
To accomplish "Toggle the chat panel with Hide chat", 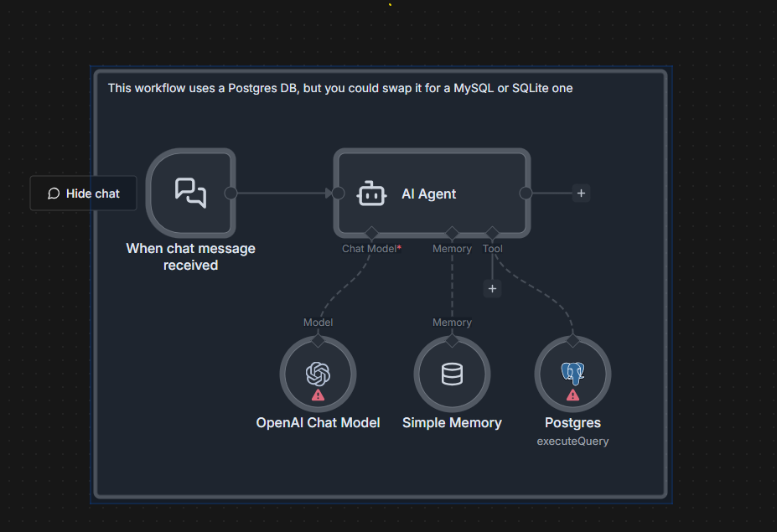I will [83, 193].
